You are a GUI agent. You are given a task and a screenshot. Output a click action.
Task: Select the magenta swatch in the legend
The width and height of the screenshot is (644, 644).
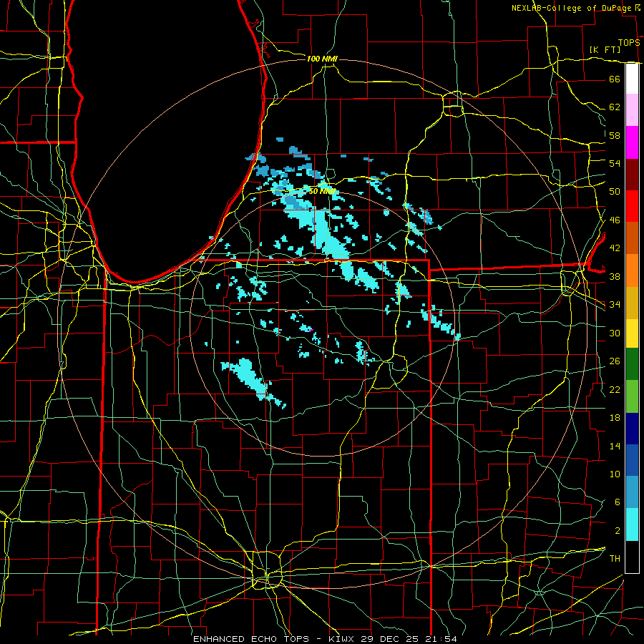coord(632,142)
